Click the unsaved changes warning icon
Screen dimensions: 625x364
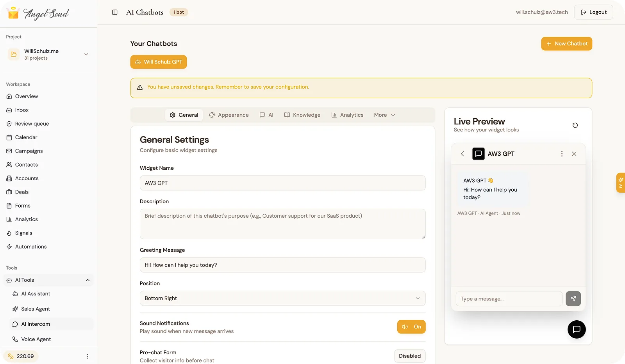tap(140, 87)
